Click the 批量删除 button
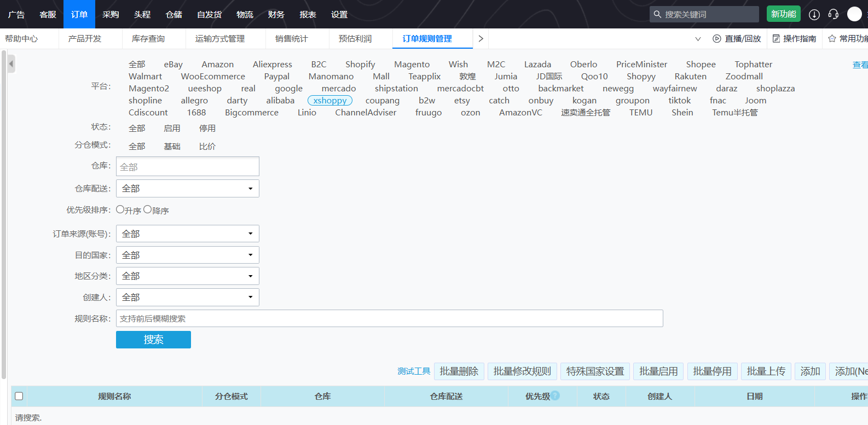This screenshot has height=425, width=868. (x=459, y=371)
